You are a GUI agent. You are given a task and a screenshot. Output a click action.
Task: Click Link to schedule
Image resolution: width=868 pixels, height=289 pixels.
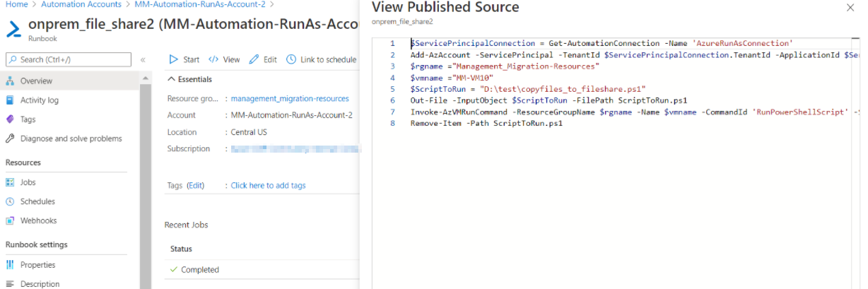pos(322,60)
